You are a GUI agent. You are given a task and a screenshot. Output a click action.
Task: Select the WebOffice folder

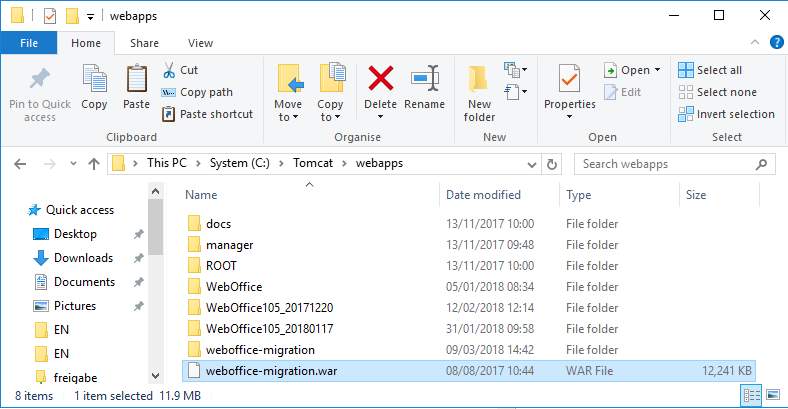(234, 287)
